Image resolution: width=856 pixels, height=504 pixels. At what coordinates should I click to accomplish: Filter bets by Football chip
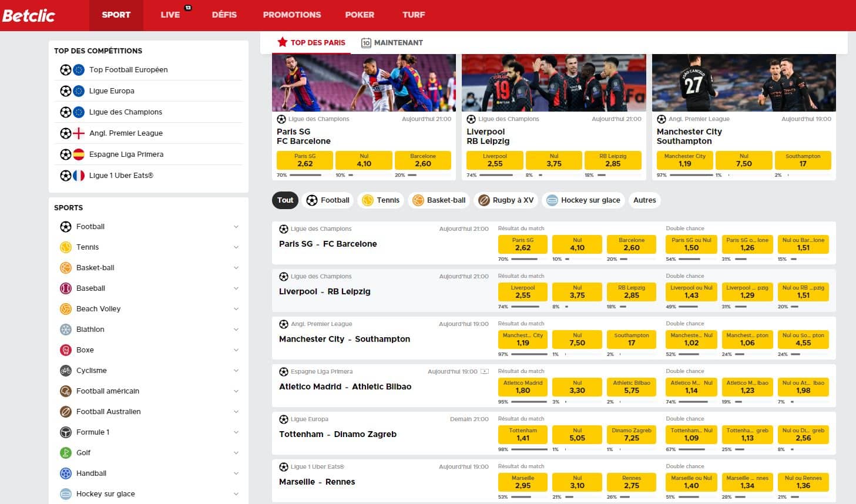(328, 200)
